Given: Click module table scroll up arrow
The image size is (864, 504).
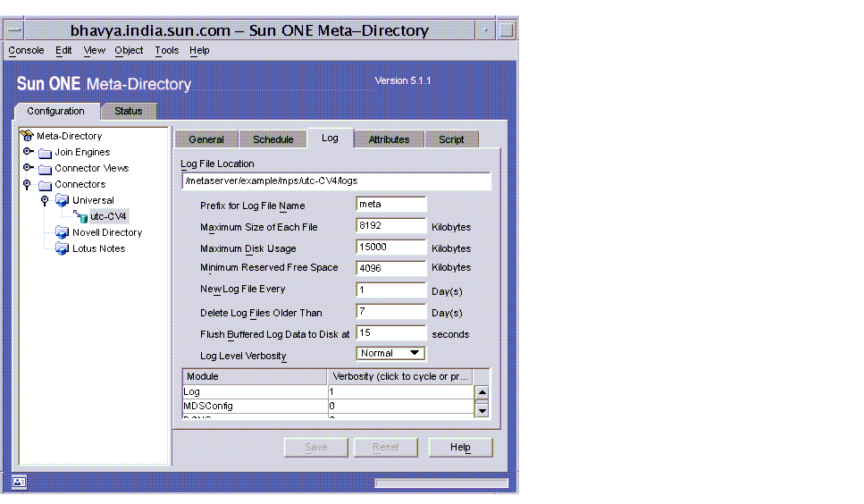Looking at the screenshot, I should pyautogui.click(x=482, y=392).
